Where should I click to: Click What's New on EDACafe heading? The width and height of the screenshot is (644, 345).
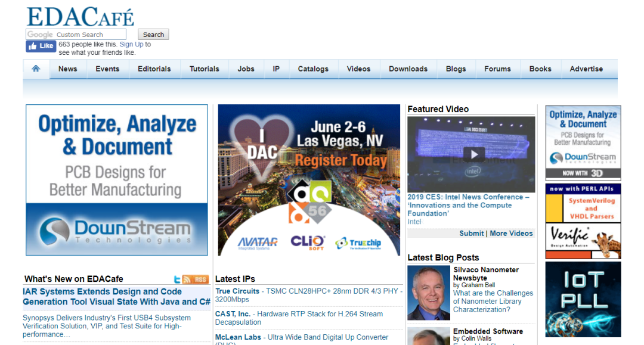pyautogui.click(x=73, y=279)
